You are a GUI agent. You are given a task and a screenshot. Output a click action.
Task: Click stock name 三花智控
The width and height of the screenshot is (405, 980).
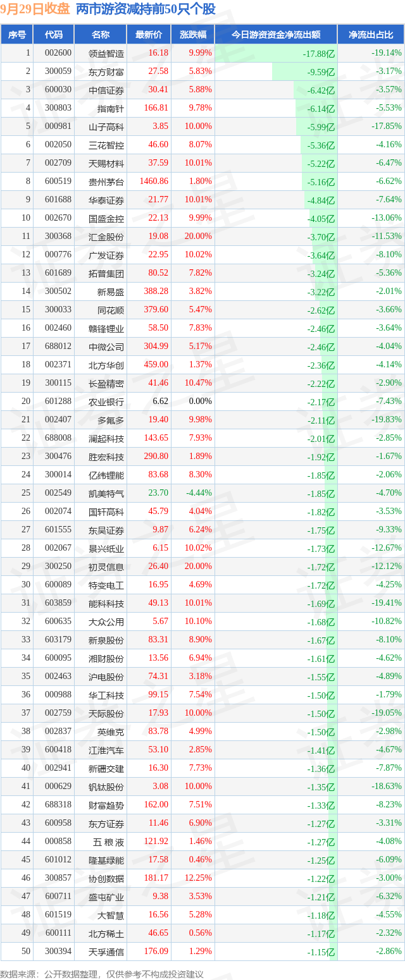pyautogui.click(x=106, y=145)
